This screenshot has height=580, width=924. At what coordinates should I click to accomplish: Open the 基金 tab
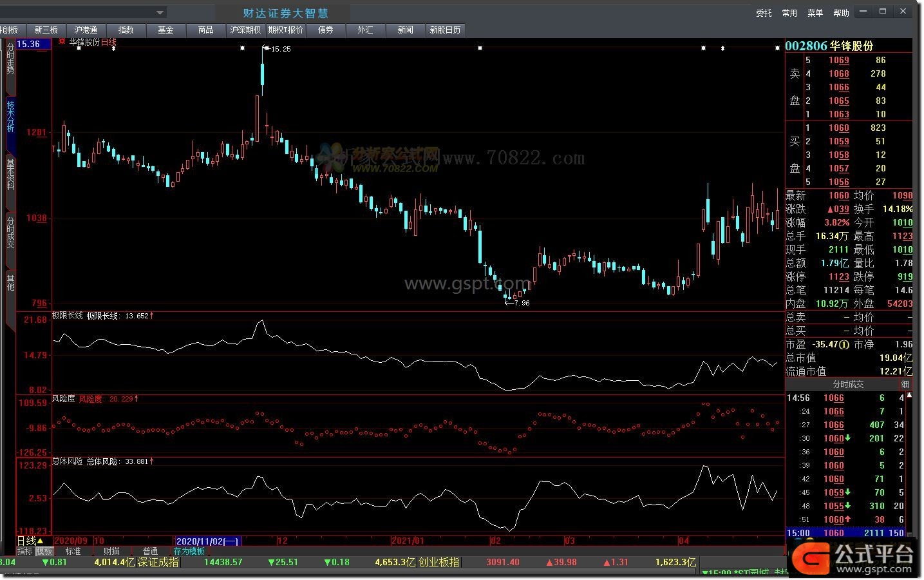(165, 30)
